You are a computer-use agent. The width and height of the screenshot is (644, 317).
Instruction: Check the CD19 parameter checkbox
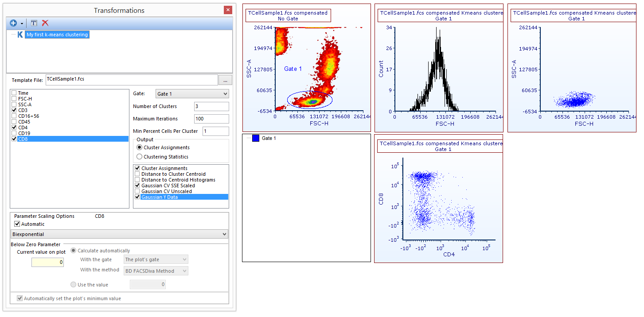click(x=14, y=133)
